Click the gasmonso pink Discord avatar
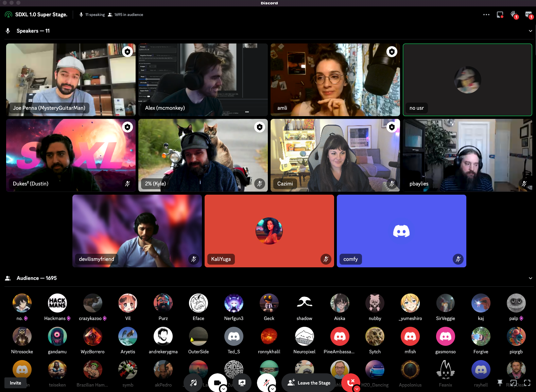The image size is (536, 392). [x=446, y=336]
